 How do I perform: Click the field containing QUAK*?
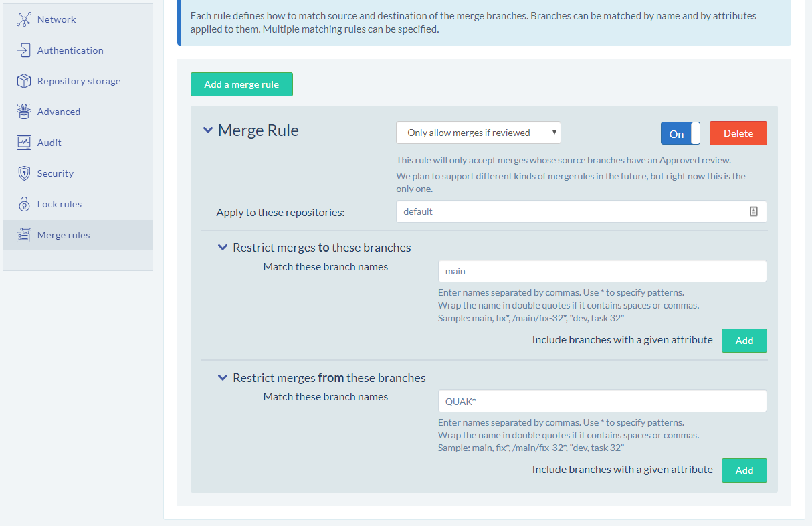(x=601, y=401)
